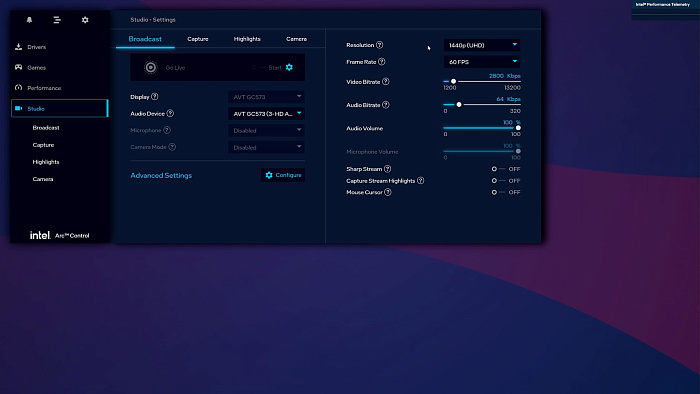Screen dimensions: 700x394
Task: Click help icon next to Audio Bitrate
Action: pyautogui.click(x=386, y=104)
